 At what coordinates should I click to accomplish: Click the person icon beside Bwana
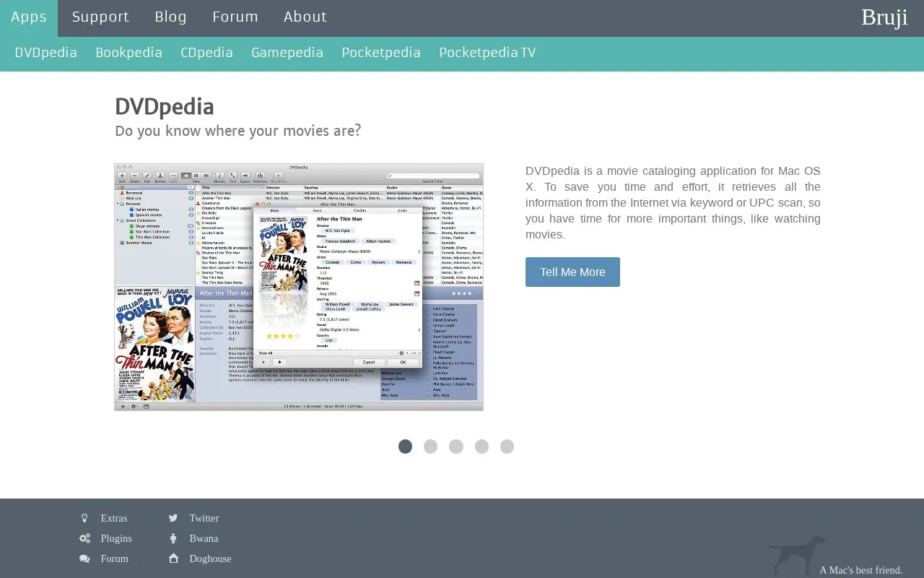[173, 538]
